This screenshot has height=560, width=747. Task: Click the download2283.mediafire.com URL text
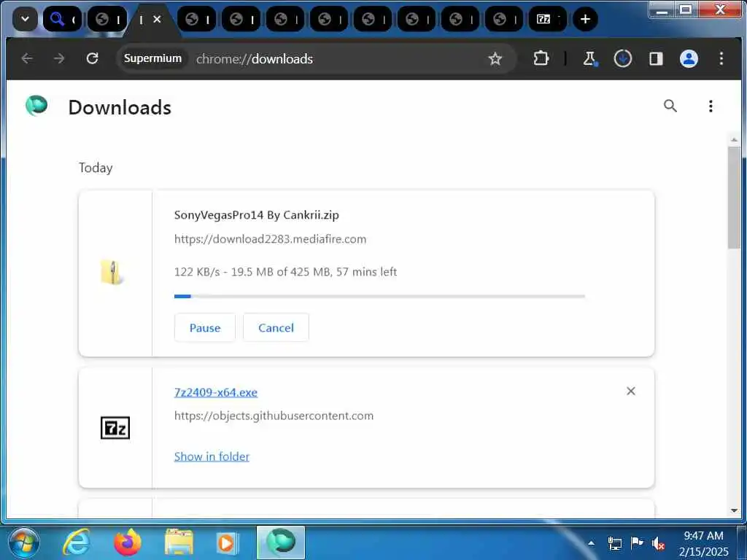[x=270, y=239]
